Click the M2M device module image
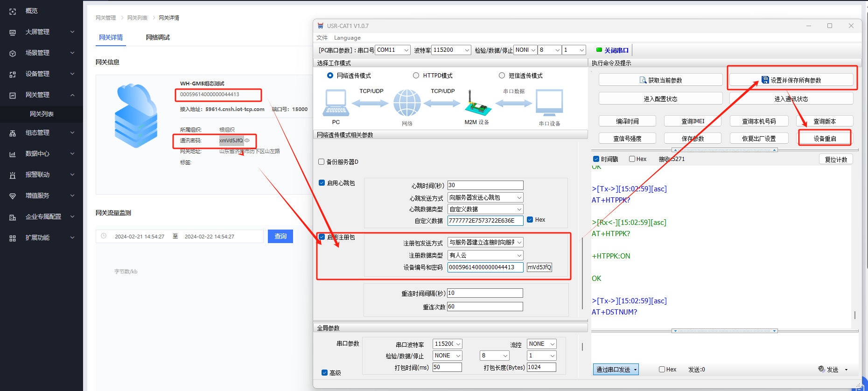The width and height of the screenshot is (868, 391). pyautogui.click(x=477, y=104)
